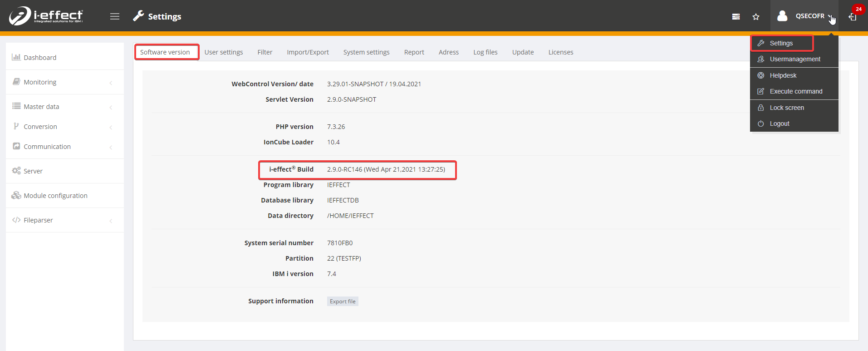Select Log files tab
Image resolution: width=868 pixels, height=351 pixels.
click(485, 52)
